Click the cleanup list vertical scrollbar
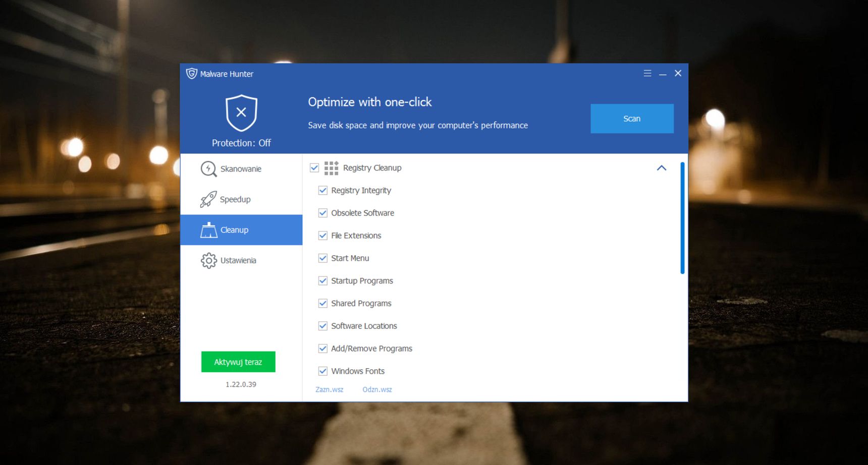 (x=682, y=218)
